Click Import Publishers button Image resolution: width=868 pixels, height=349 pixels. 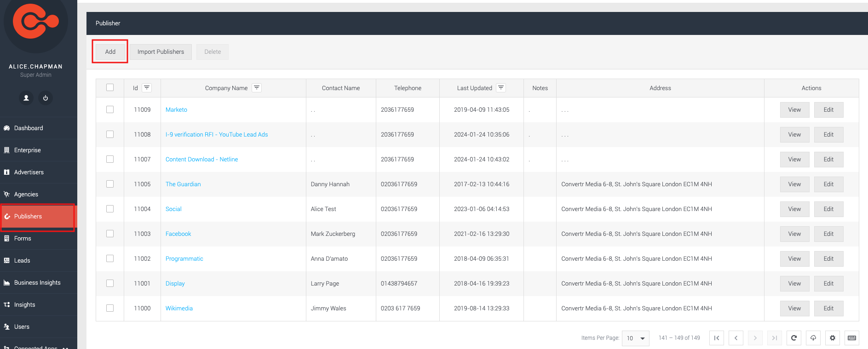click(x=161, y=52)
